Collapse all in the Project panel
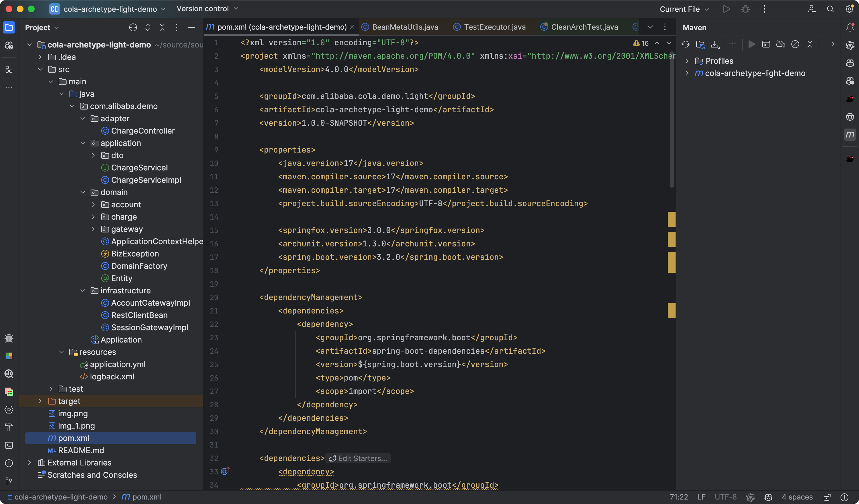Screen dimensions: 859x504 [x=162, y=28]
